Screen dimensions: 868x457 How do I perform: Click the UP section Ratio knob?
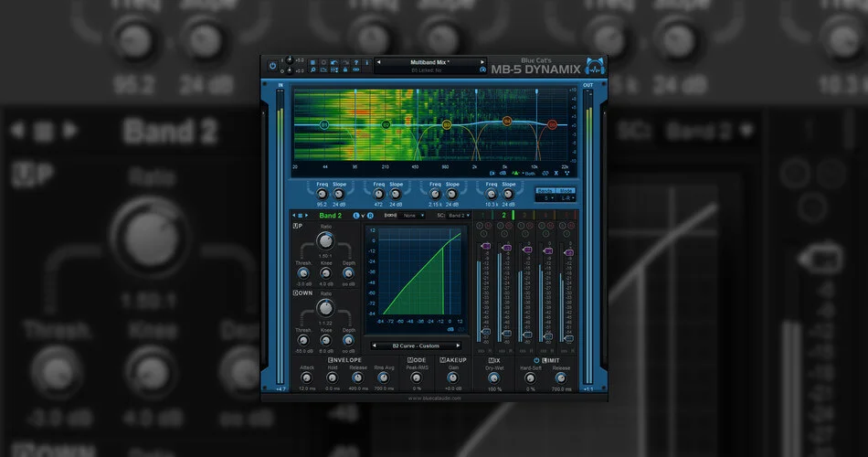point(325,241)
